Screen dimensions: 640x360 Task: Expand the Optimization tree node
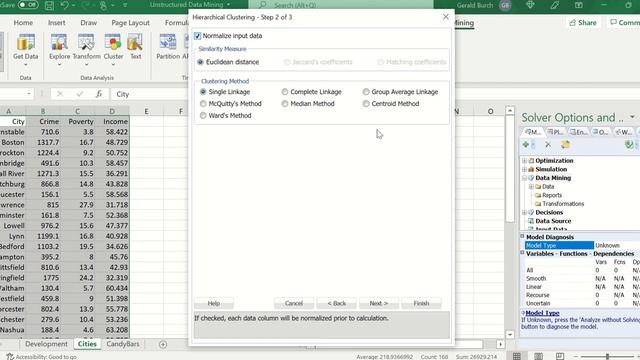click(524, 160)
